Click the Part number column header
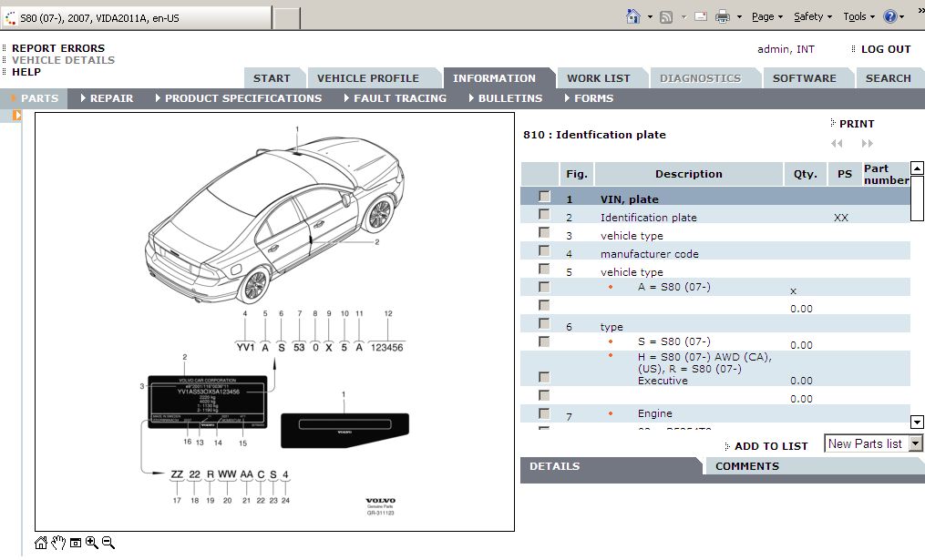The height and width of the screenshot is (560, 925). pos(886,174)
